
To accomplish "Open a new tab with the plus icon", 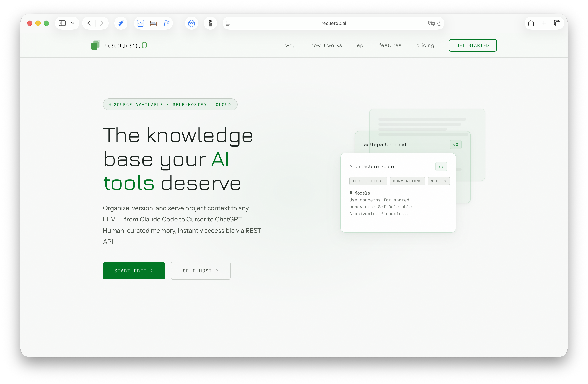I will click(544, 23).
